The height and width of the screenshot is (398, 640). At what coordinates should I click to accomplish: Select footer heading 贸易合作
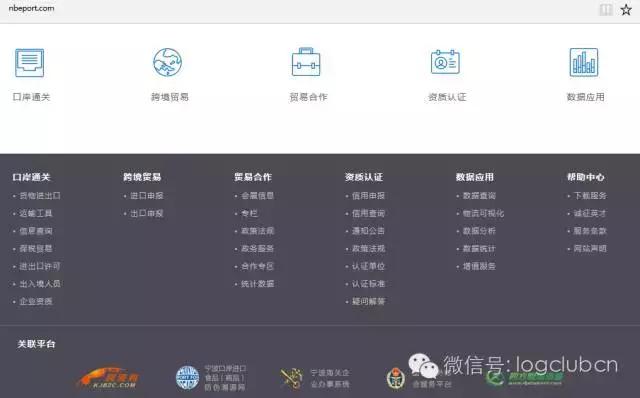point(253,177)
